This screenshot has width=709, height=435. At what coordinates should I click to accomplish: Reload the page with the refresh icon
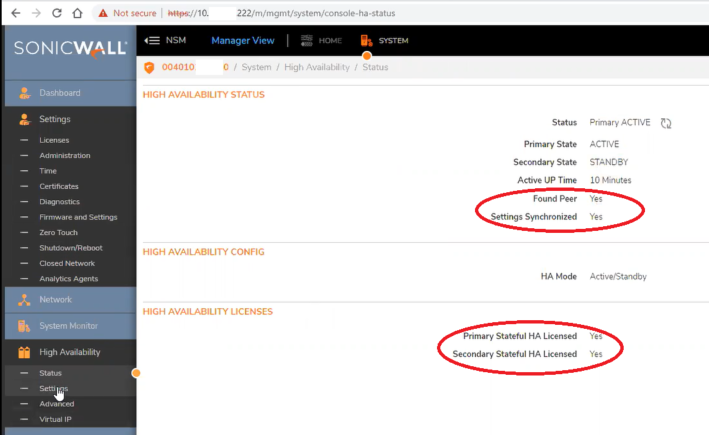click(x=55, y=13)
